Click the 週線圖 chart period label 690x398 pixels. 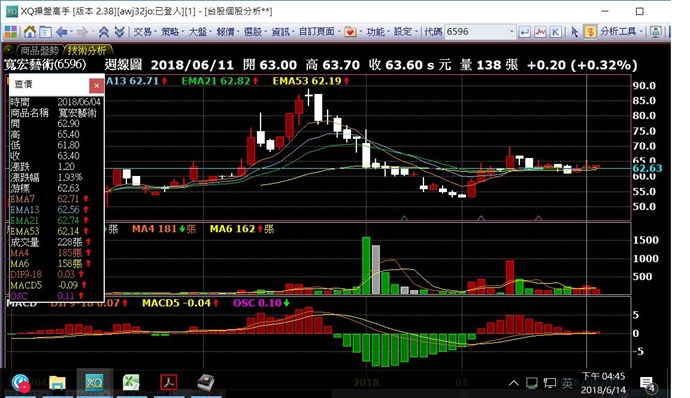(x=123, y=65)
